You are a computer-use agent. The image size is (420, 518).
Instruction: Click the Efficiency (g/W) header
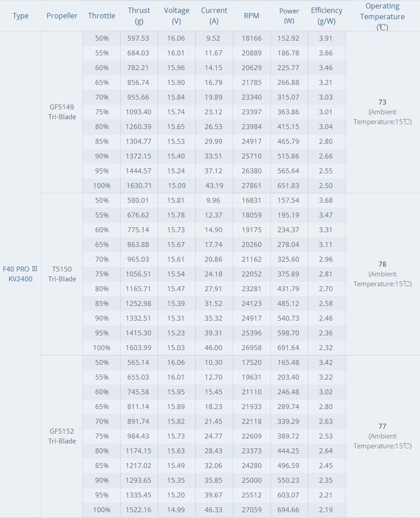327,16
